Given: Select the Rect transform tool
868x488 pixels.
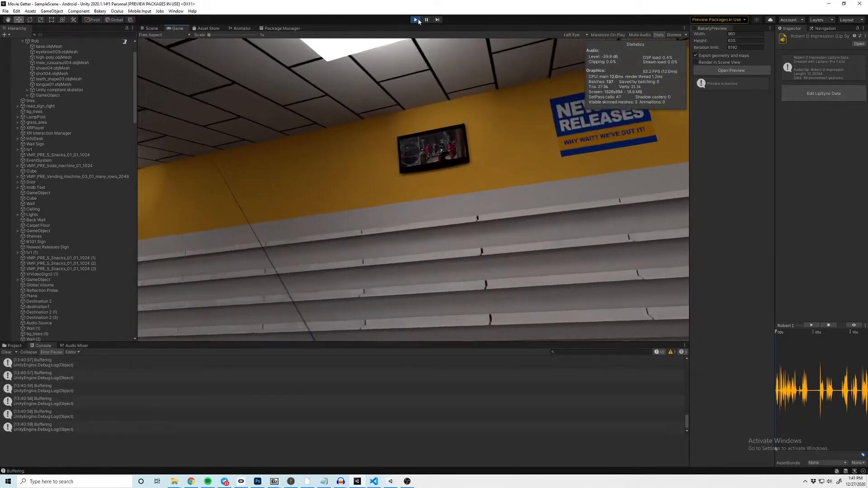Looking at the screenshot, I should (52, 20).
